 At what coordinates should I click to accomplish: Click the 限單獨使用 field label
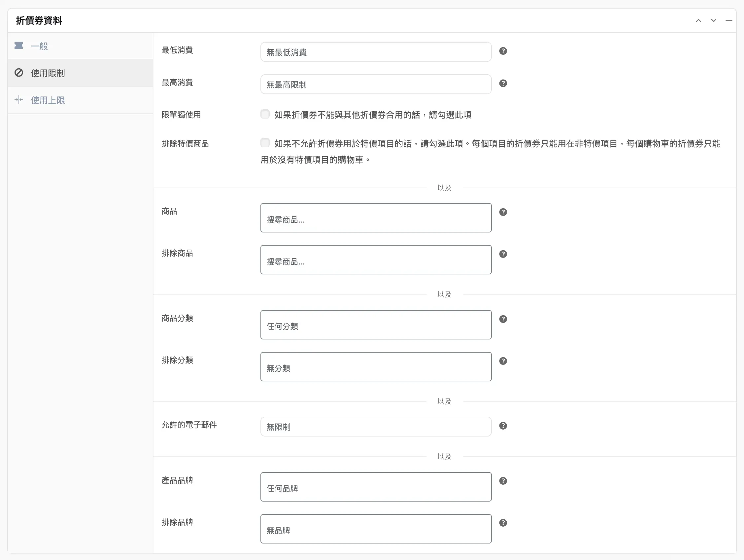[181, 115]
